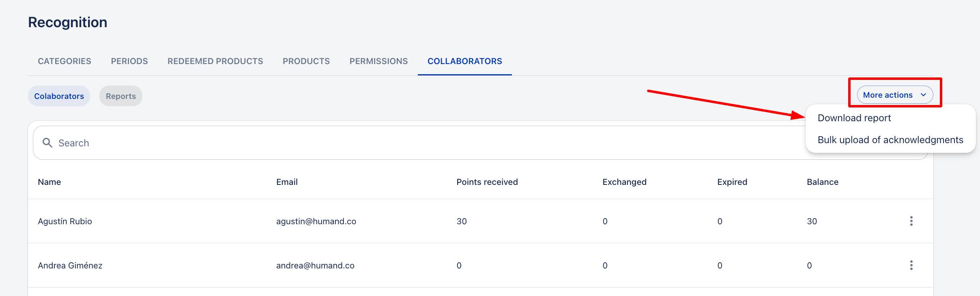Go to Redeemed Products tab
This screenshot has height=296, width=980.
215,61
